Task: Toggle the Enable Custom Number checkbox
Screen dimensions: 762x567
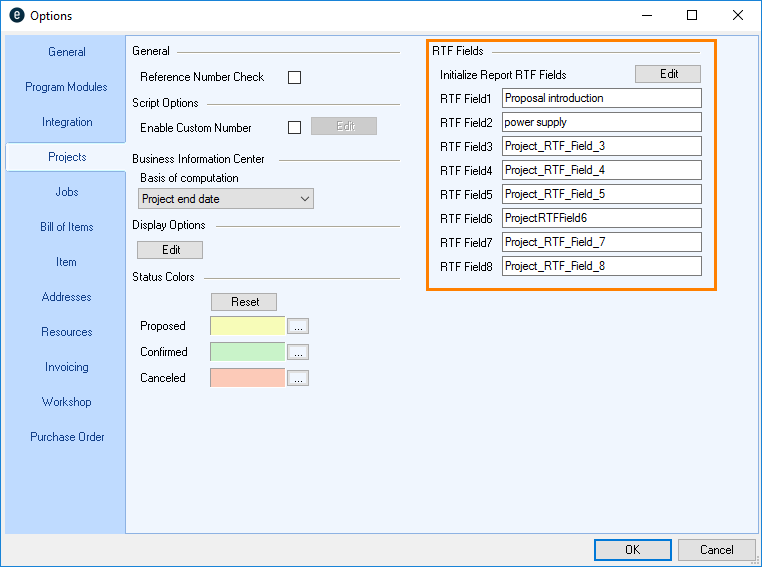Action: click(x=294, y=127)
